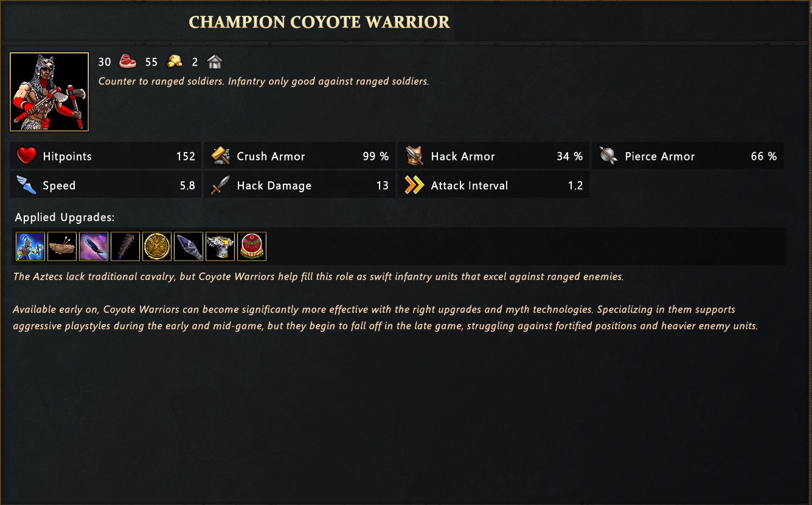Click the blue feather upgrade icon
Viewport: 812px width, 505px height.
[94, 246]
